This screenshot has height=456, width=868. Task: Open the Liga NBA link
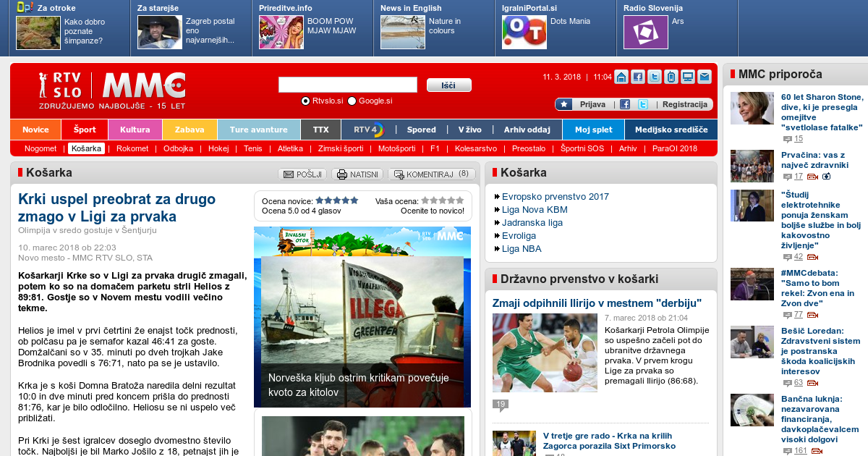tap(522, 249)
